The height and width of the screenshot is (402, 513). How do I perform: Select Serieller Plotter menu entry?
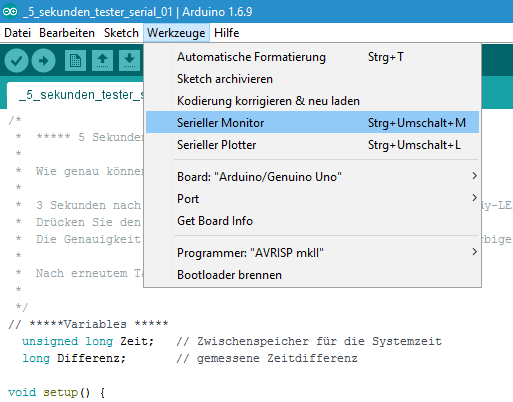312,145
